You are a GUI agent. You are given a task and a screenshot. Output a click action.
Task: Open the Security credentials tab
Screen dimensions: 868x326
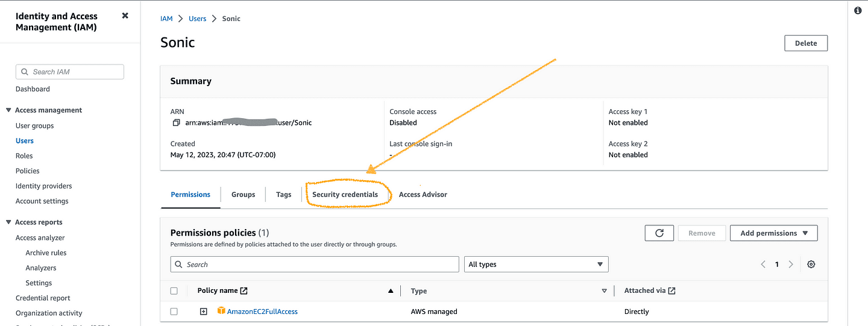345,195
